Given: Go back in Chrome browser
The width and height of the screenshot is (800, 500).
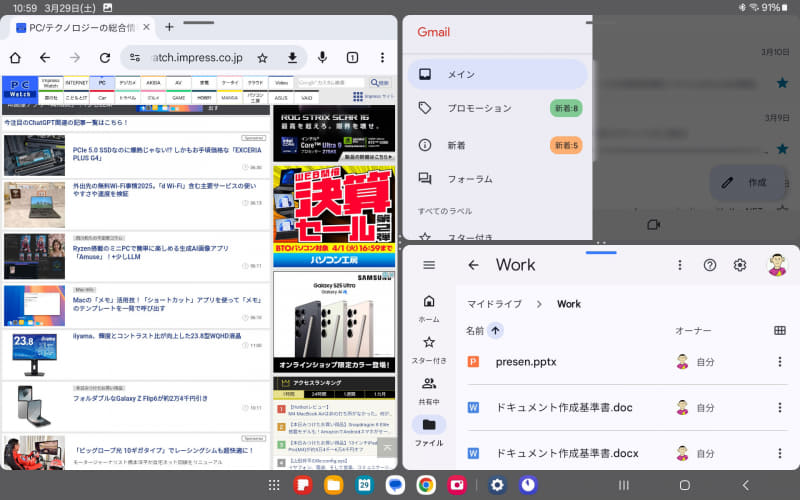Looking at the screenshot, I should [x=45, y=58].
